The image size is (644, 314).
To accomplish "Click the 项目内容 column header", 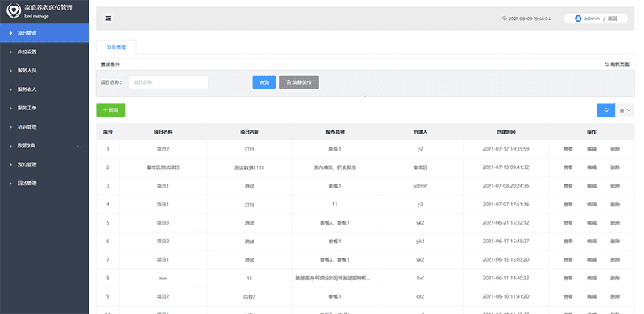I will coord(250,132).
